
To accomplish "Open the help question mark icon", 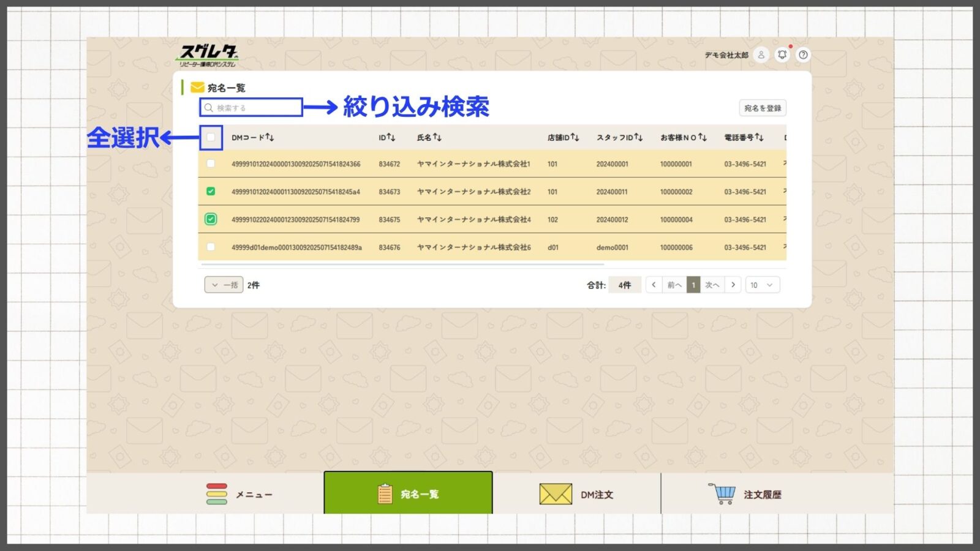I will [803, 54].
